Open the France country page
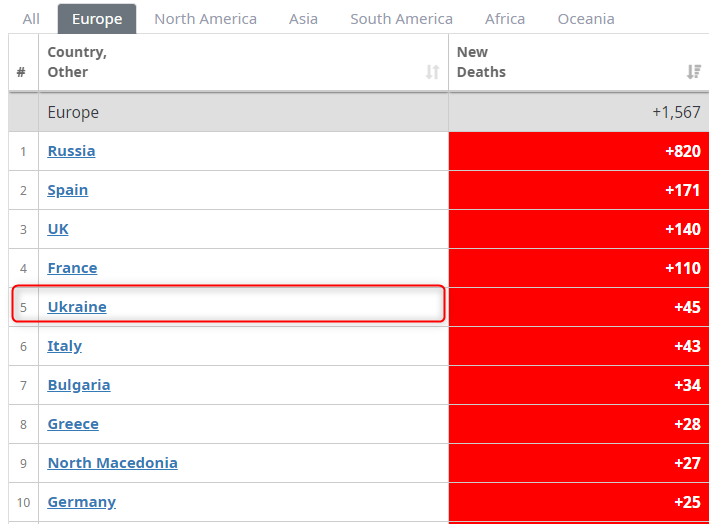This screenshot has width=709, height=524. (x=72, y=268)
